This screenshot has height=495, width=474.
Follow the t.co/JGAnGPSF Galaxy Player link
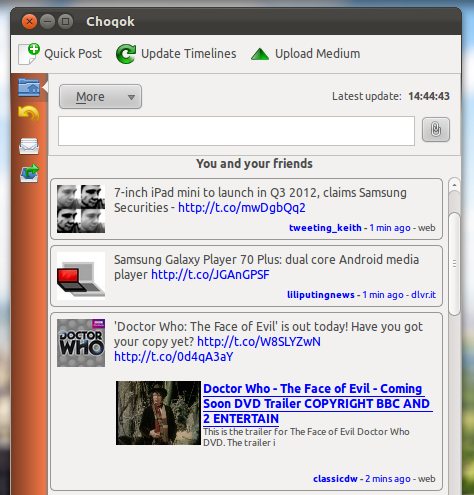click(x=210, y=275)
